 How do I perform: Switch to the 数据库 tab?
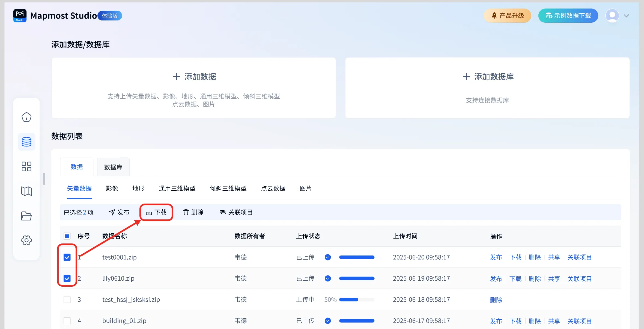click(113, 167)
